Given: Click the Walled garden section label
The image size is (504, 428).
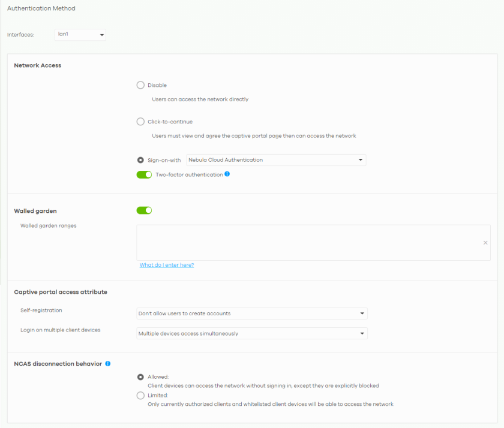Looking at the screenshot, I should point(35,211).
